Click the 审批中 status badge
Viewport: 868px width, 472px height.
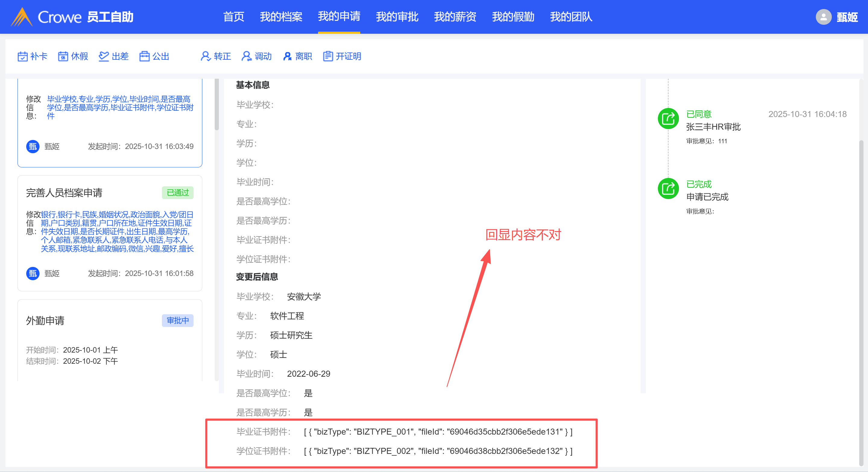point(178,320)
